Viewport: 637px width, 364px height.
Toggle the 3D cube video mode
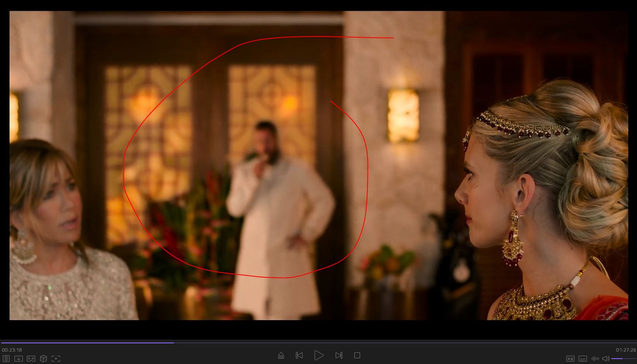tap(43, 359)
